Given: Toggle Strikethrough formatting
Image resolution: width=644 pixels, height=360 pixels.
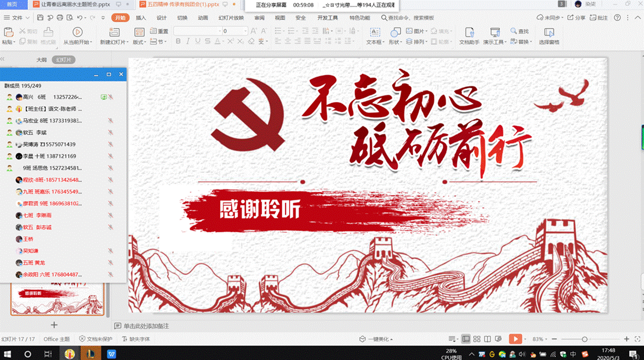Looking at the screenshot, I should tap(208, 41).
